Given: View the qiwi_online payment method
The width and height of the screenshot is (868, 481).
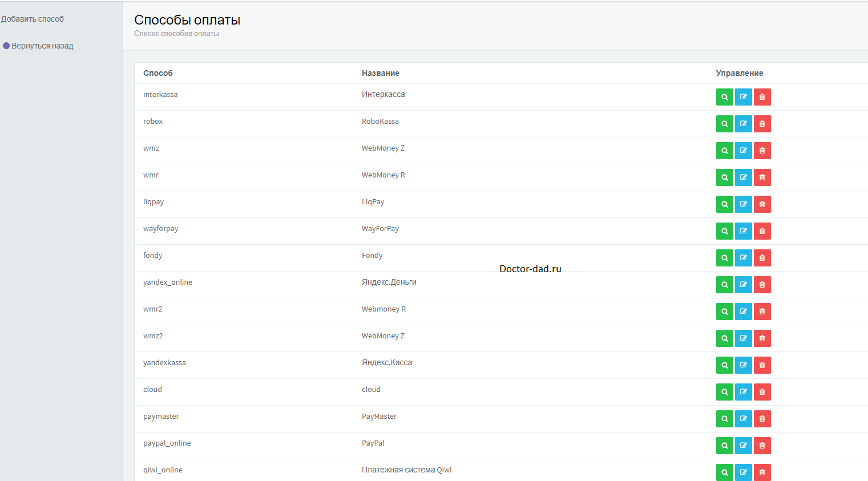Looking at the screenshot, I should coord(725,472).
